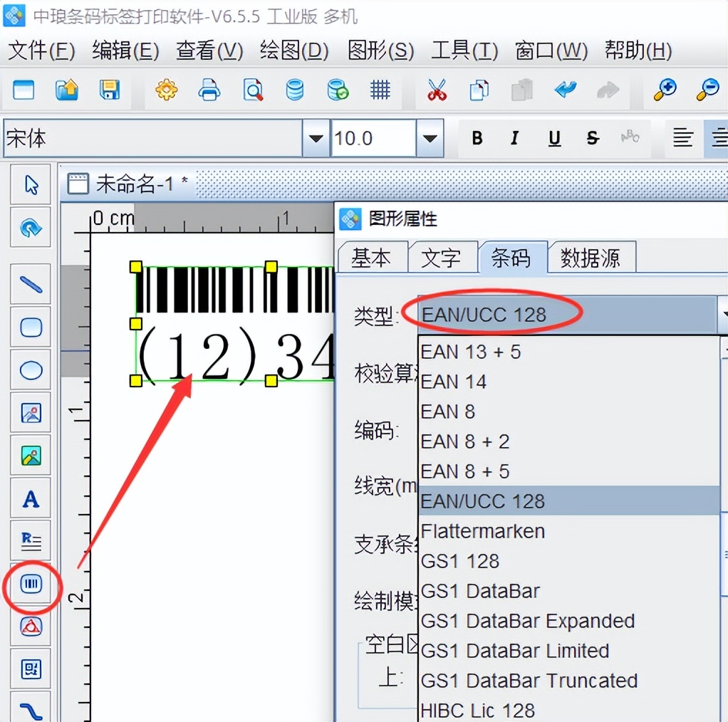Select the green picture tool
Viewport: 728px width, 722px height.
[31, 455]
